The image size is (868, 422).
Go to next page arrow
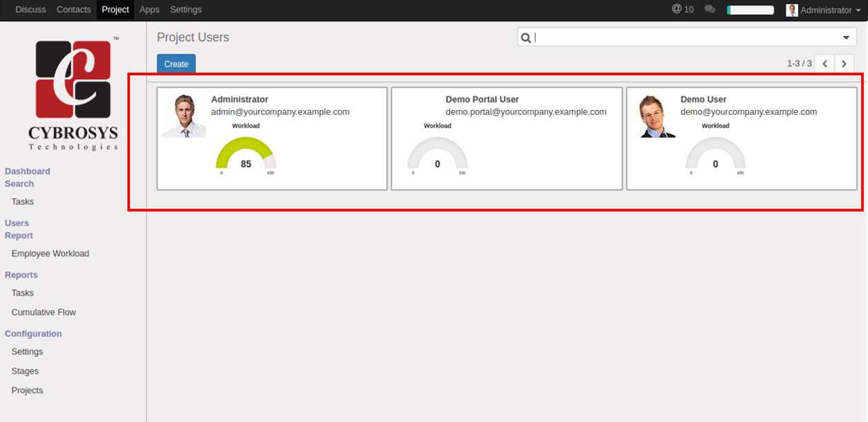pyautogui.click(x=844, y=64)
